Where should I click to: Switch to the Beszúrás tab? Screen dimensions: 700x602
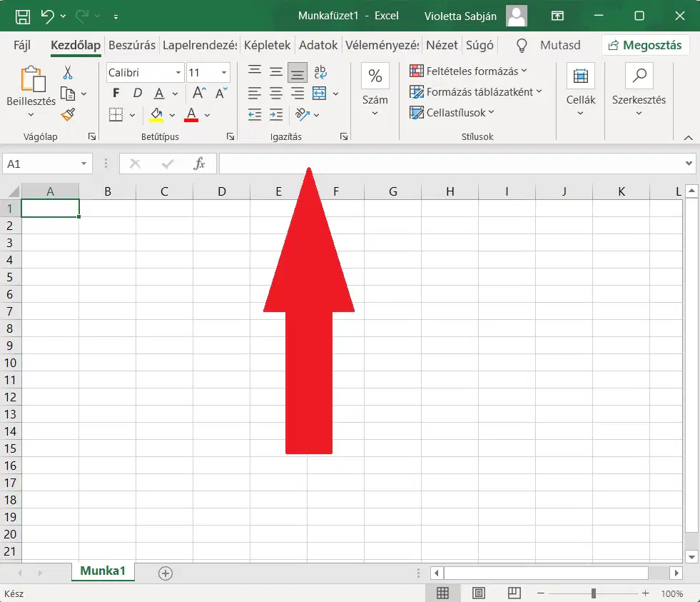click(x=132, y=45)
